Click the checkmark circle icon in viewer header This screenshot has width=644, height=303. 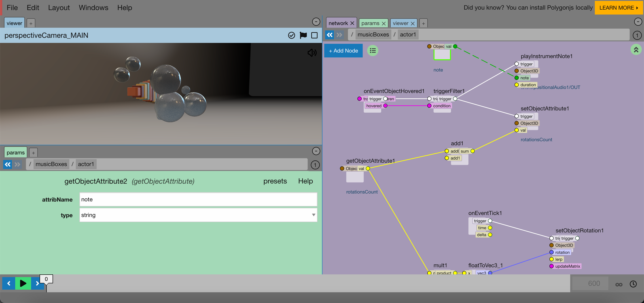click(x=291, y=36)
